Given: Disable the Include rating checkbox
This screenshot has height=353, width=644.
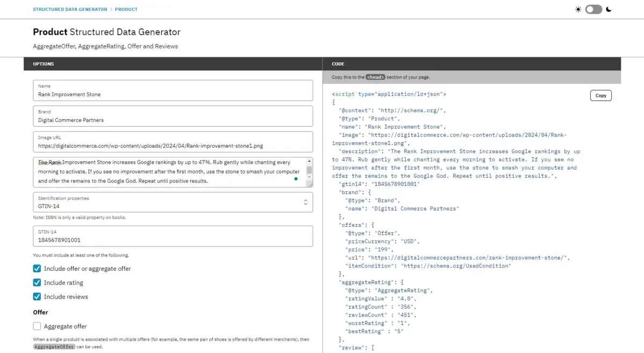Looking at the screenshot, I should click(x=36, y=283).
